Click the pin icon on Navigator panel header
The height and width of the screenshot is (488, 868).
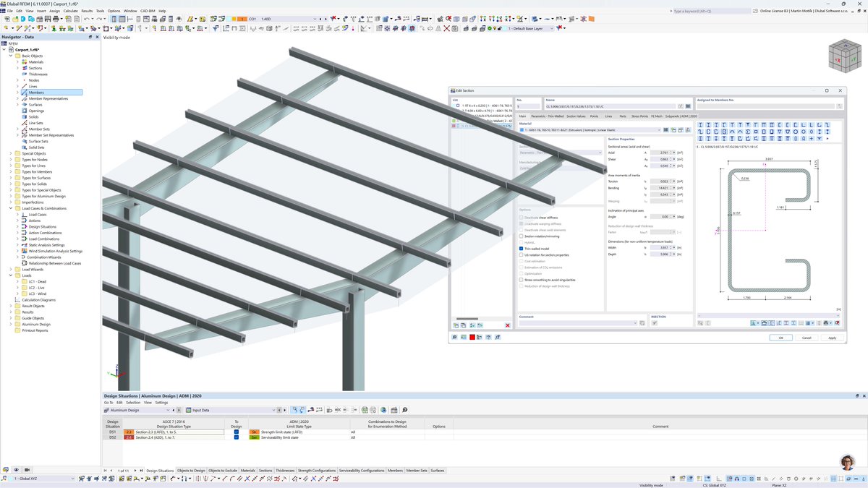coord(90,36)
